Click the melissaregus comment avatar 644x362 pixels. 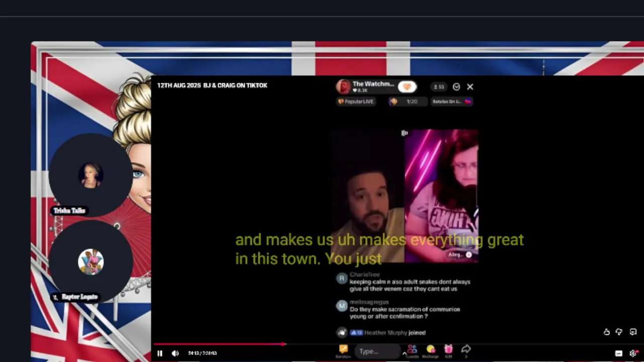[342, 306]
